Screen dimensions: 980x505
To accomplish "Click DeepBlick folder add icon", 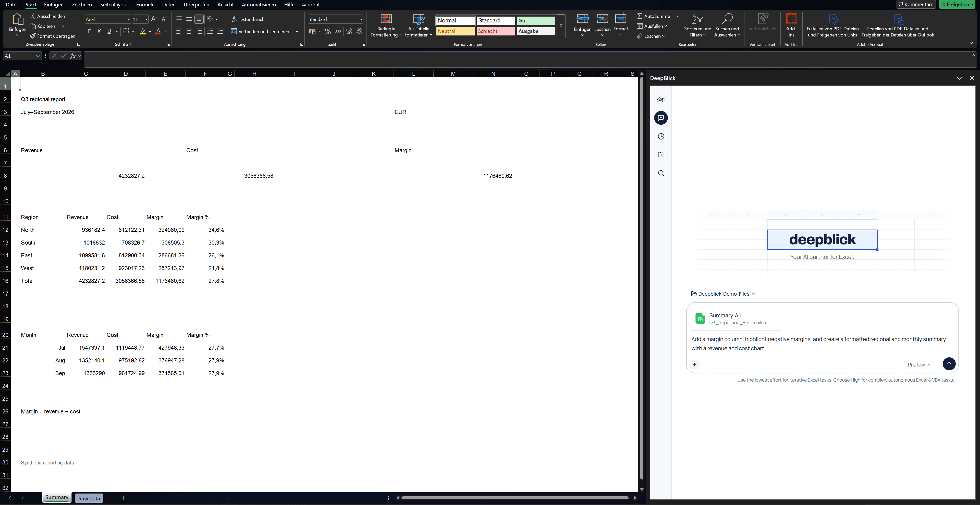I will tap(661, 155).
